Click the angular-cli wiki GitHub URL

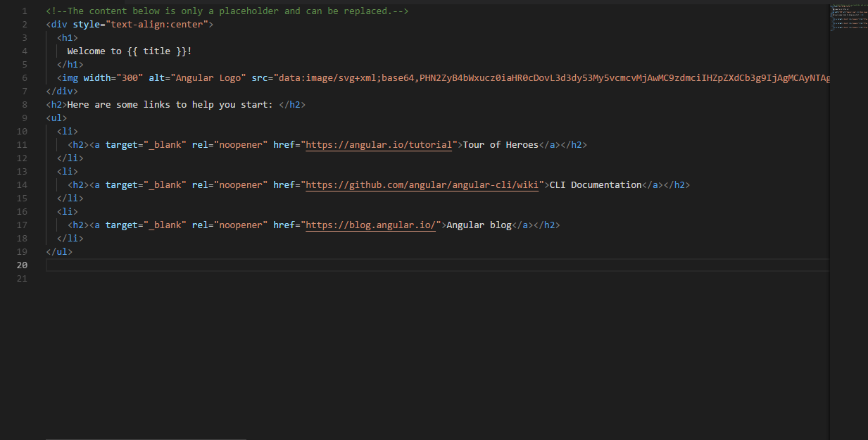pyautogui.click(x=424, y=185)
